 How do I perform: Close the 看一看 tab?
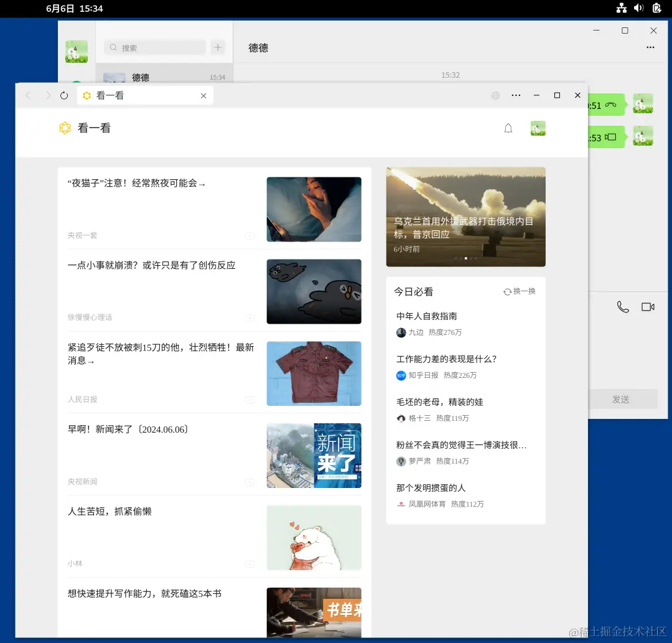203,96
